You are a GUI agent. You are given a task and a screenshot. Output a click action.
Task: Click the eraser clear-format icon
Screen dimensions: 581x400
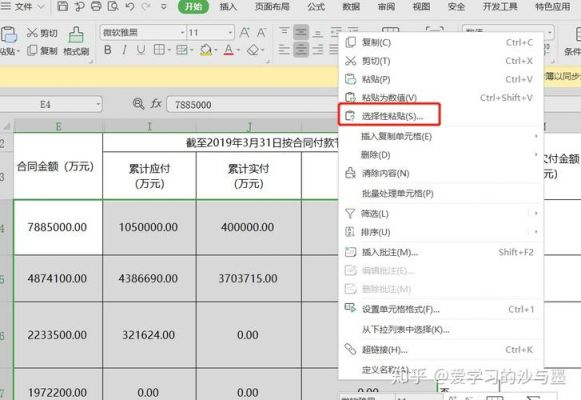[x=253, y=50]
